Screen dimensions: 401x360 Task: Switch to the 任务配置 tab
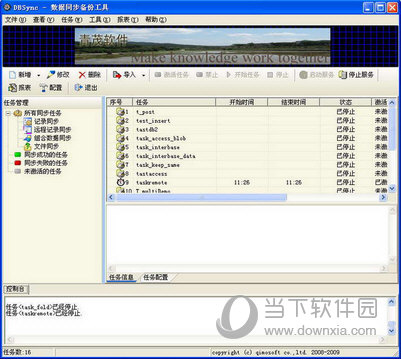click(x=156, y=277)
